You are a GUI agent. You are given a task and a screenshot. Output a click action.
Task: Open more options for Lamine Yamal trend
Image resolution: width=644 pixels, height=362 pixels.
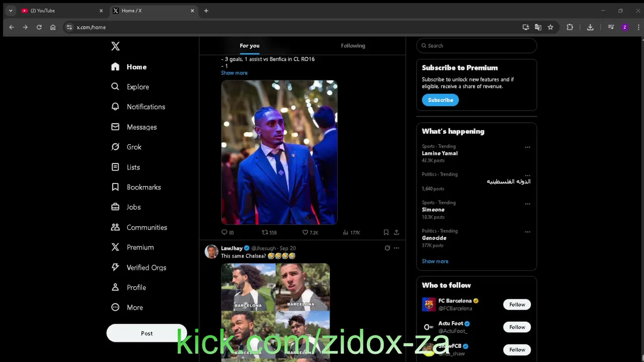click(x=527, y=147)
